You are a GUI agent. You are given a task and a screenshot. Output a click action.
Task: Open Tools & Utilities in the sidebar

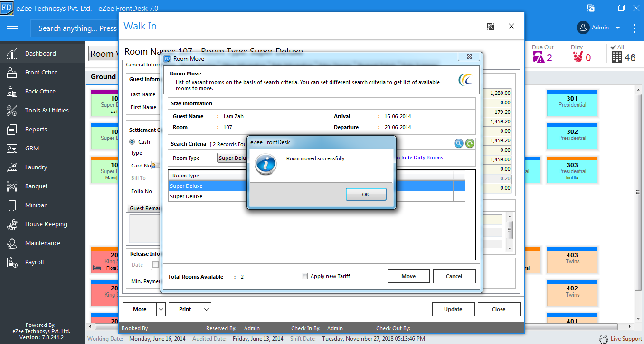[42, 110]
